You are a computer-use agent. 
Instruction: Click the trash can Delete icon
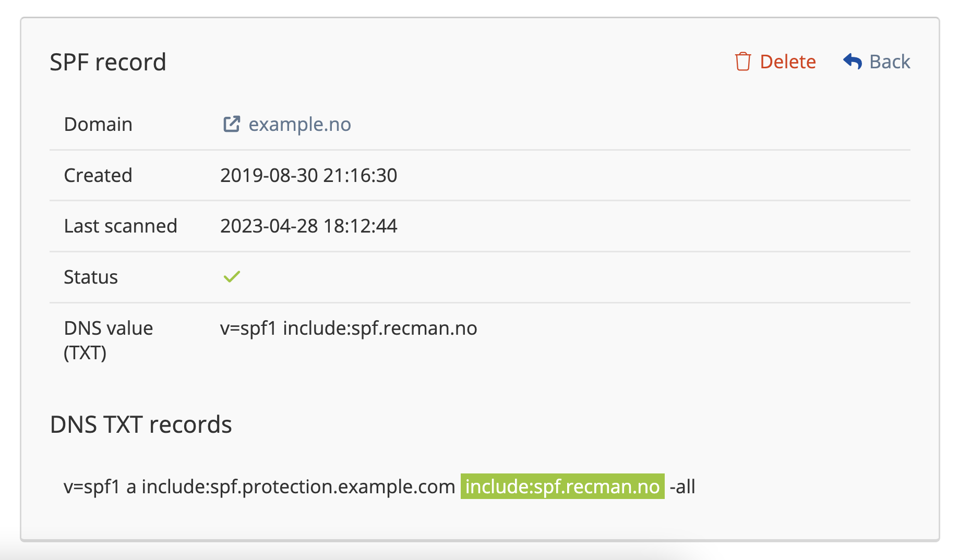point(742,62)
